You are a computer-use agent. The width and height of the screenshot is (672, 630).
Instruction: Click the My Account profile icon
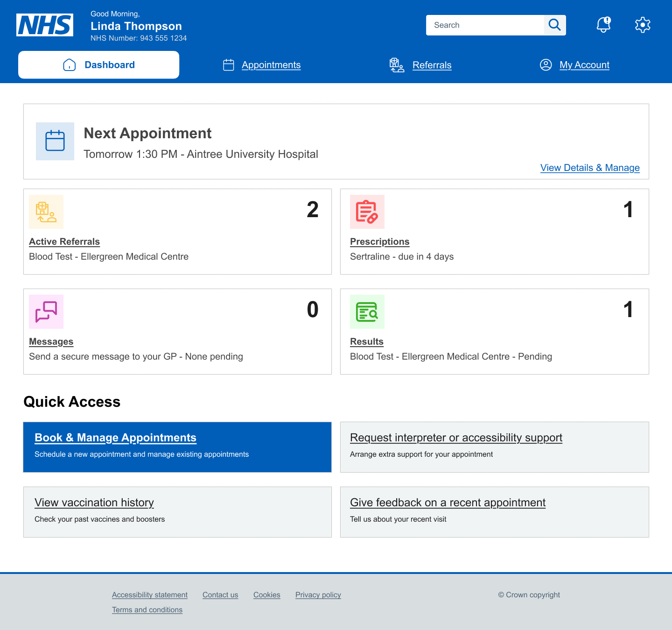[546, 65]
